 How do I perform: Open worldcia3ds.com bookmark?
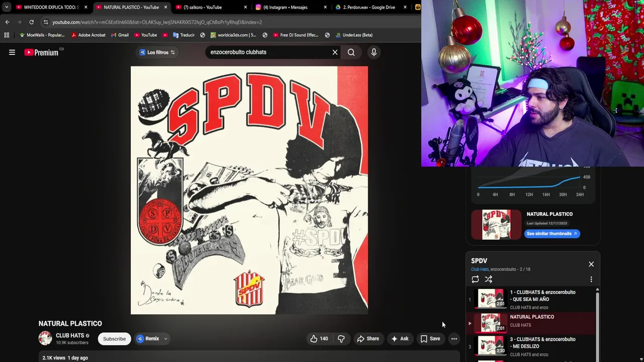233,35
